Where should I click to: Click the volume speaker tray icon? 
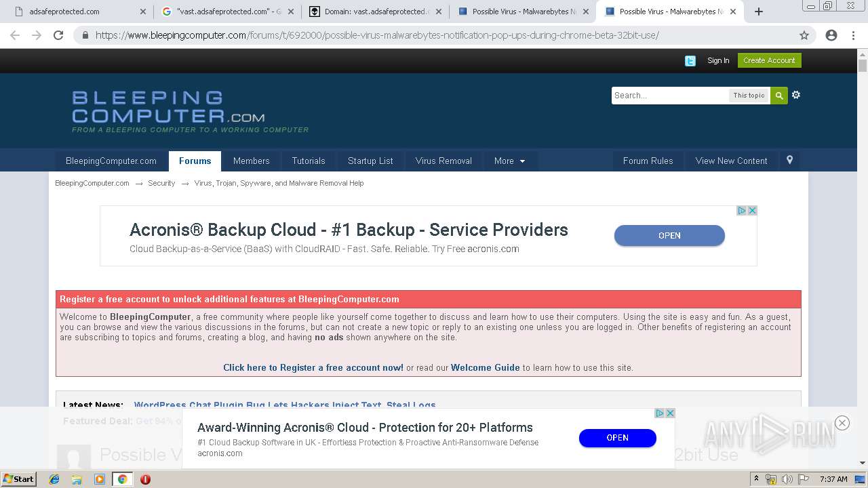click(x=787, y=479)
